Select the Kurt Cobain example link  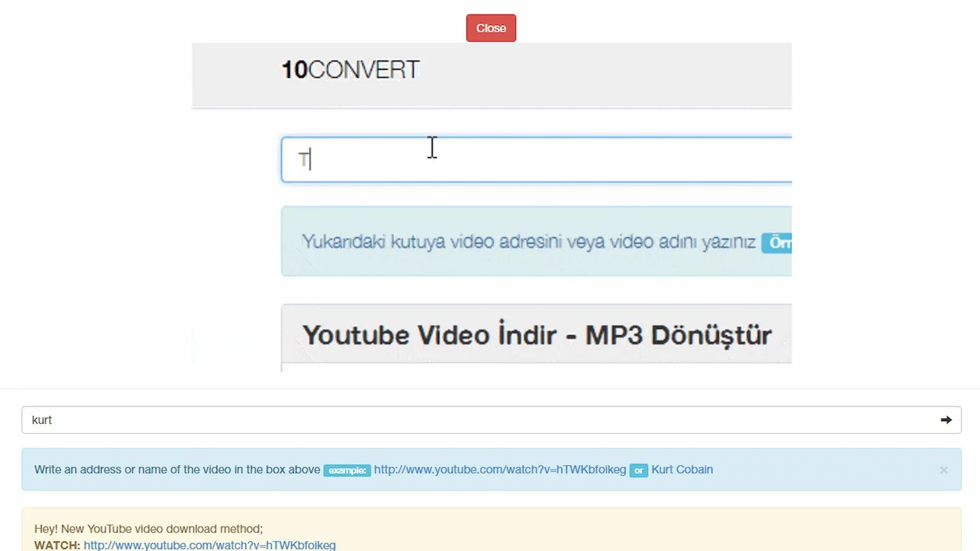(682, 470)
